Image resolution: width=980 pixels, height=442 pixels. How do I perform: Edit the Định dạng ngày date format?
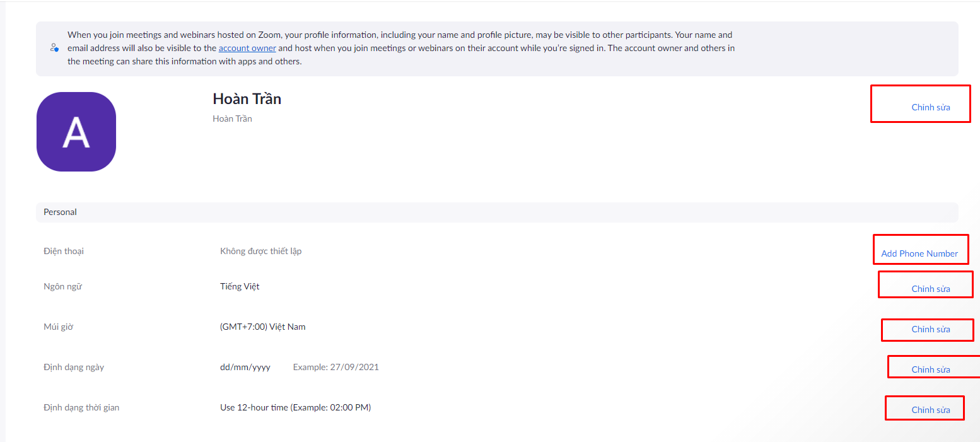930,369
